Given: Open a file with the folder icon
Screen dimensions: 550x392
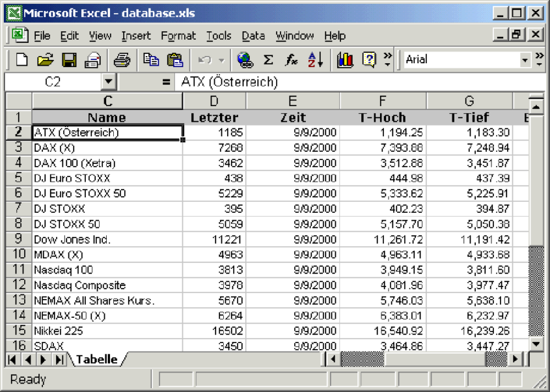Looking at the screenshot, I should [46, 60].
